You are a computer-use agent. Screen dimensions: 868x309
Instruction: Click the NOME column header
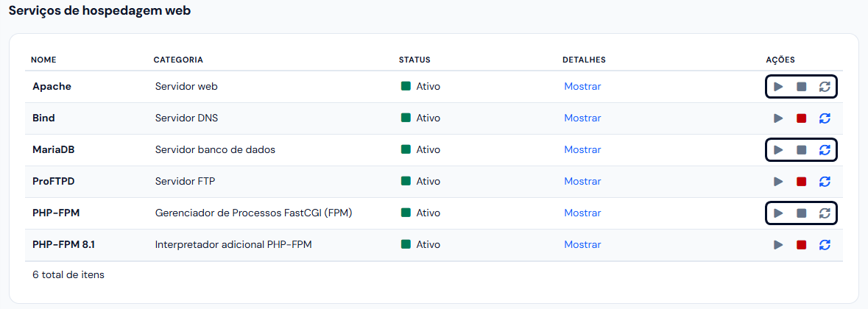43,60
